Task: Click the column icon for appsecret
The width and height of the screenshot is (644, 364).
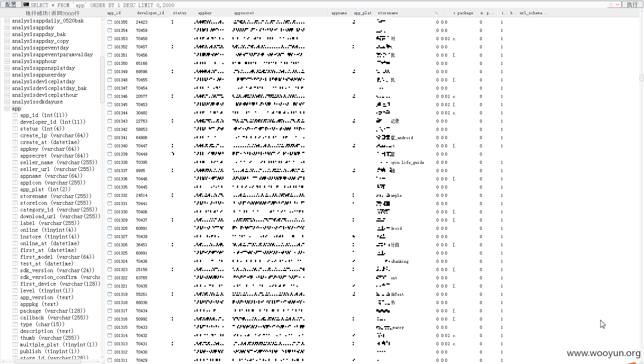Action: click(x=15, y=156)
